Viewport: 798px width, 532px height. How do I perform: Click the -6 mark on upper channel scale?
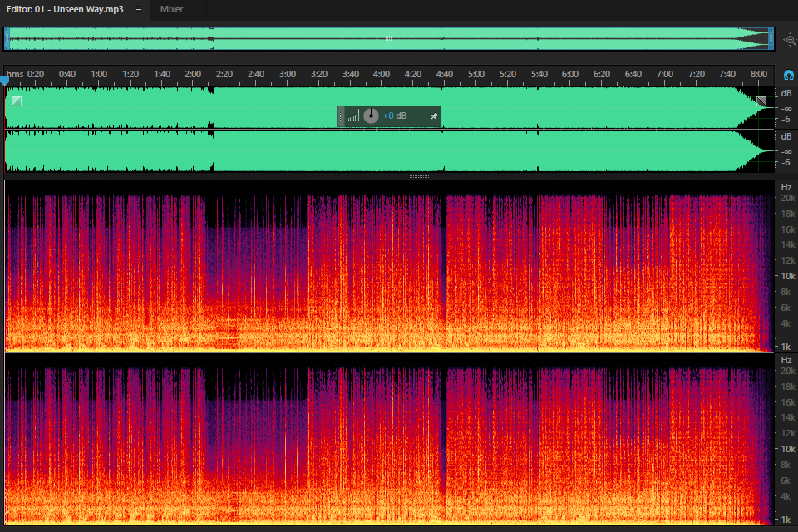786,119
